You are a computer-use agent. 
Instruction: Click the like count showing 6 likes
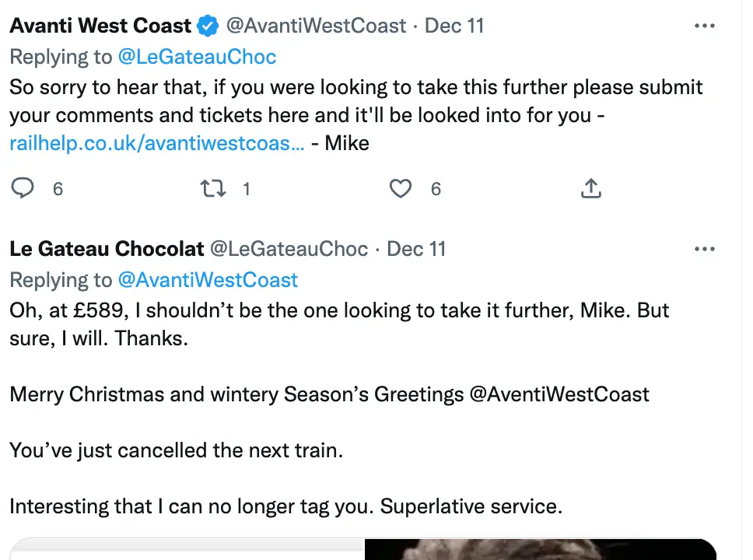pos(435,188)
